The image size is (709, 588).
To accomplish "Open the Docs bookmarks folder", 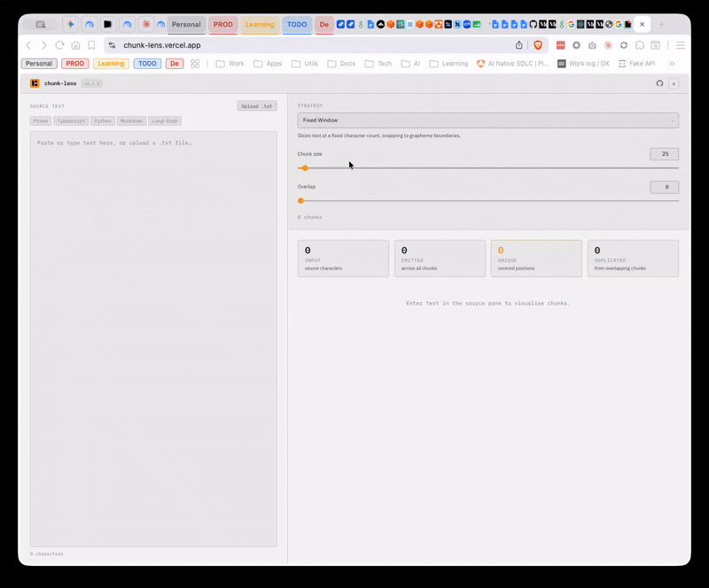I will tap(341, 64).
